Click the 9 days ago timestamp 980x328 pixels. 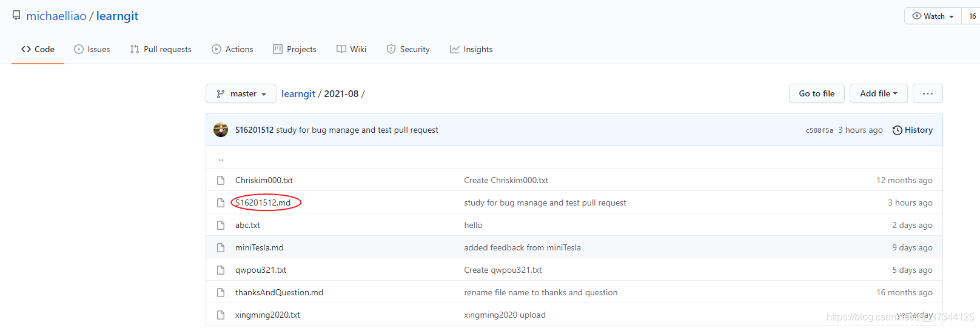912,247
